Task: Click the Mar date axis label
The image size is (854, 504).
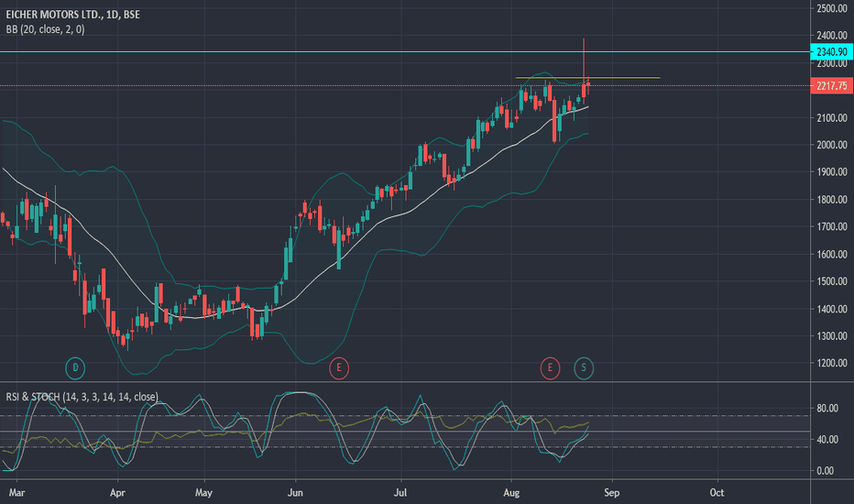Action: [x=16, y=493]
